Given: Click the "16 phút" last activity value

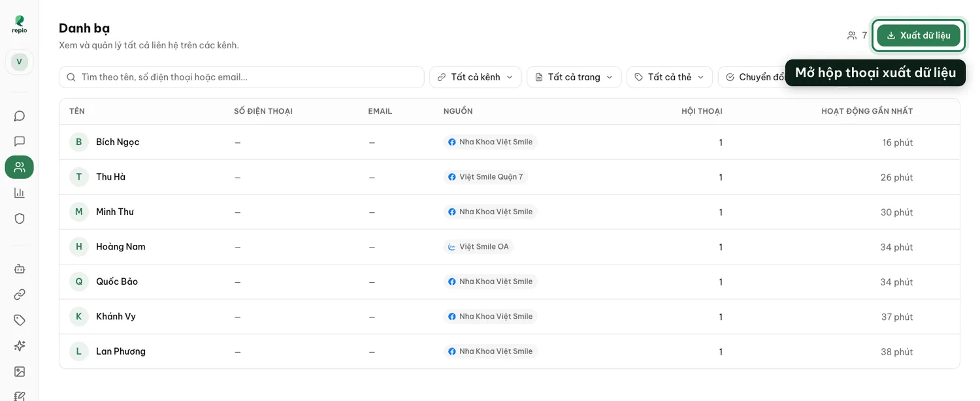Looking at the screenshot, I should tap(898, 142).
